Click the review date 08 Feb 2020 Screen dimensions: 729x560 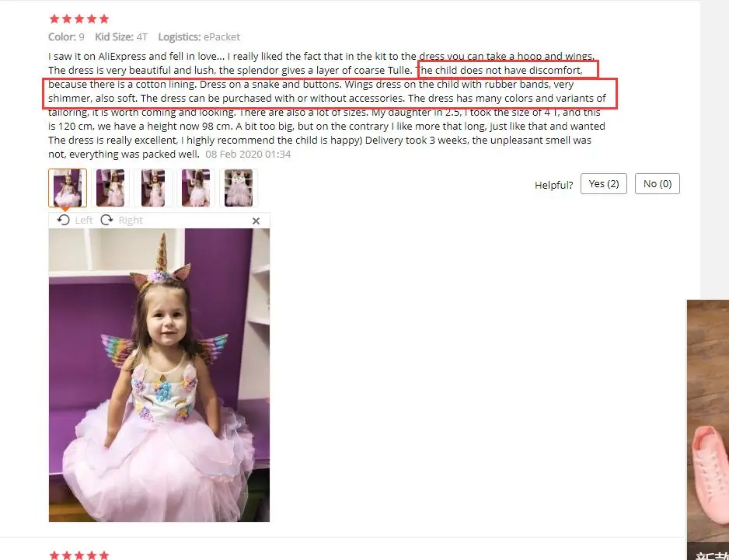pos(248,155)
